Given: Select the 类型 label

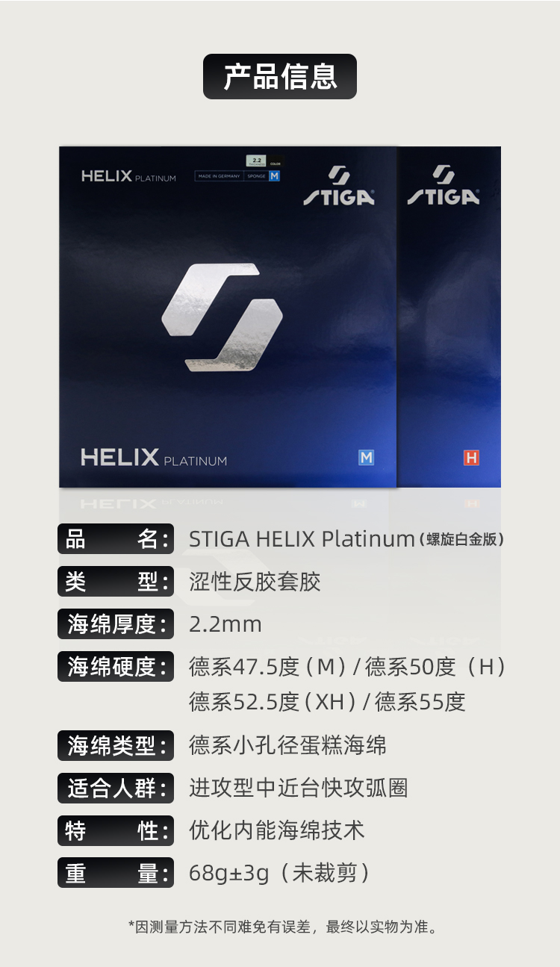Looking at the screenshot, I should 116,582.
